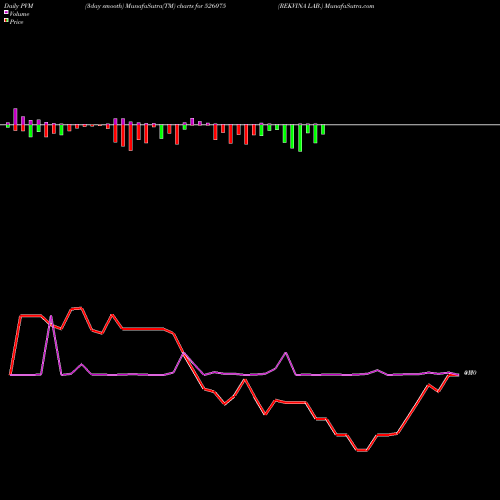Click the '(REKVINA LAB.) MunafaSutra.com' text
500x500 pixels.
[x=326, y=6]
